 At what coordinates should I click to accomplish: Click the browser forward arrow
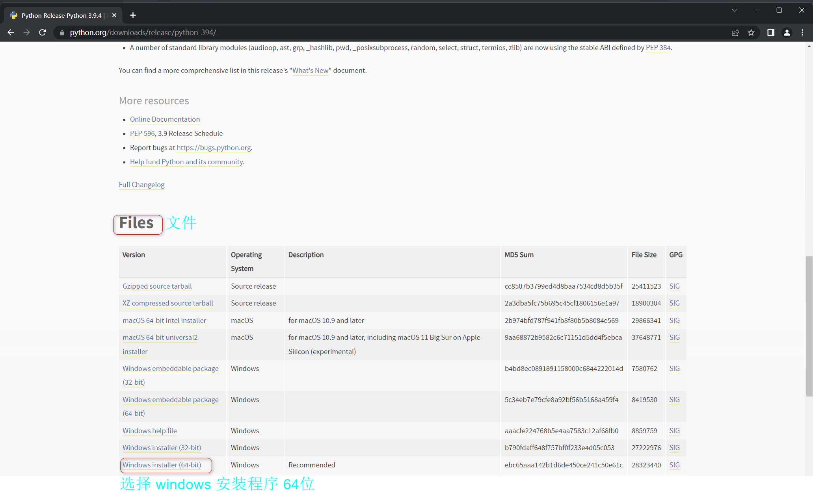click(26, 33)
